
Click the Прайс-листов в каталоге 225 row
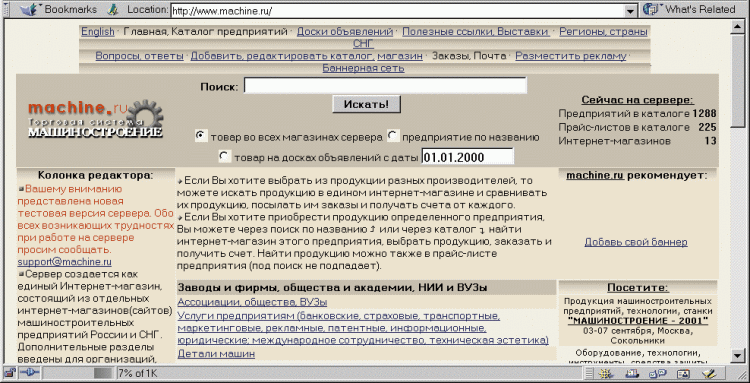(638, 127)
